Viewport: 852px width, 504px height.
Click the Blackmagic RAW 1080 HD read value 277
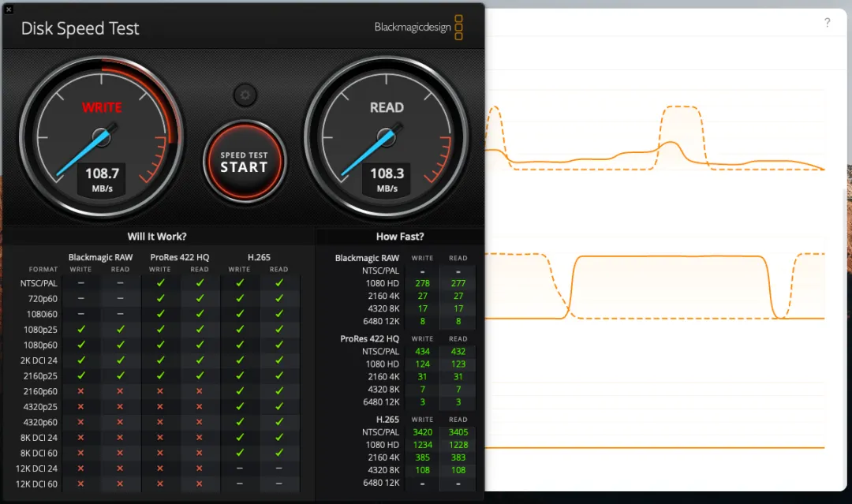(x=458, y=283)
